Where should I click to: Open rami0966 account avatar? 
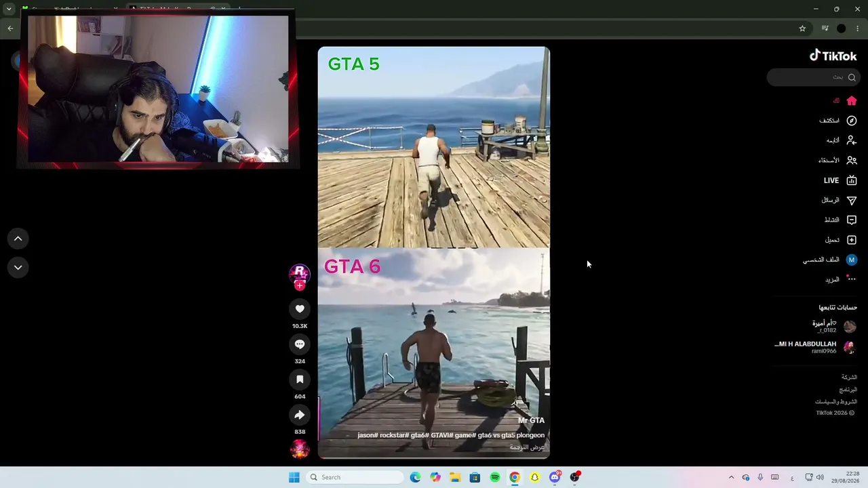(x=849, y=348)
